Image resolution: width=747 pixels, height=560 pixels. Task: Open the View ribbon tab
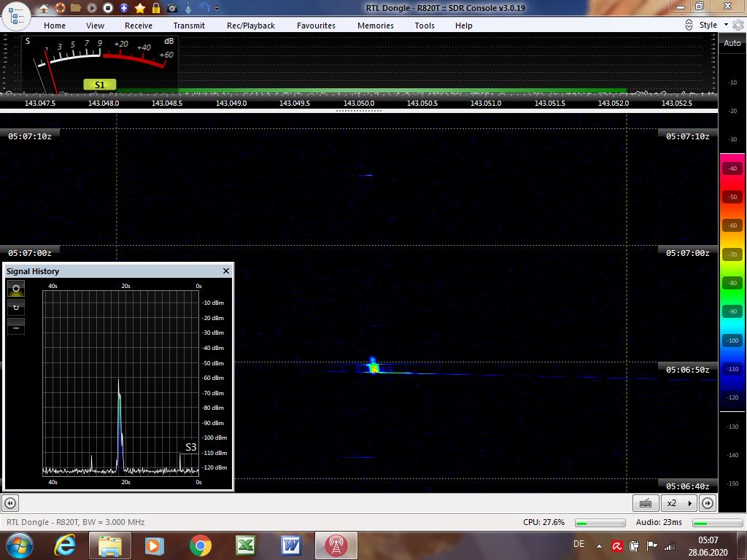[95, 26]
